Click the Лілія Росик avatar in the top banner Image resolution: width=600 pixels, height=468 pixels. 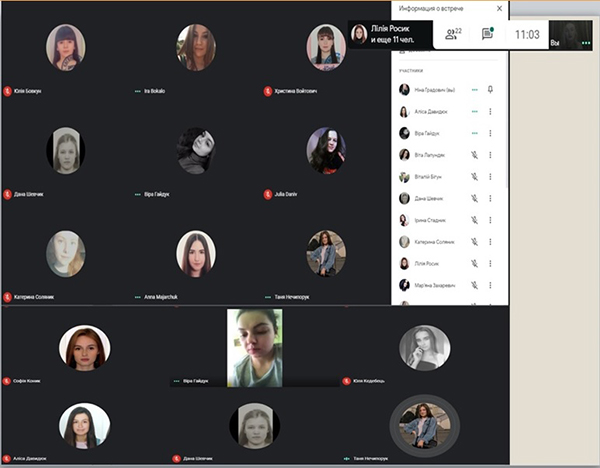[x=359, y=34]
